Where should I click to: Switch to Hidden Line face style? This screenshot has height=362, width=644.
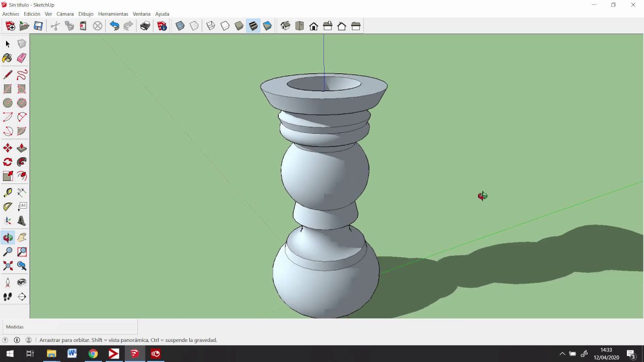[225, 26]
